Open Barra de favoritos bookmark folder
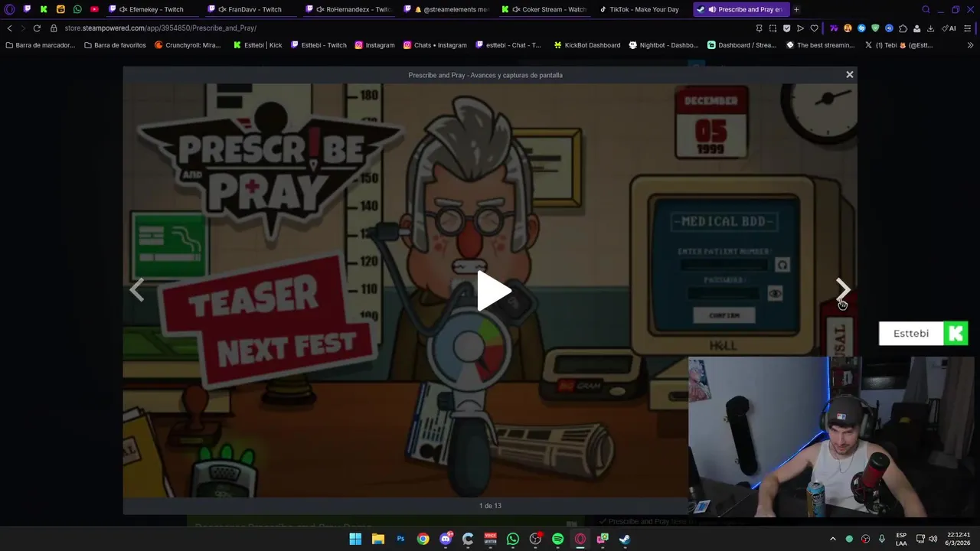980x551 pixels. coord(115,45)
